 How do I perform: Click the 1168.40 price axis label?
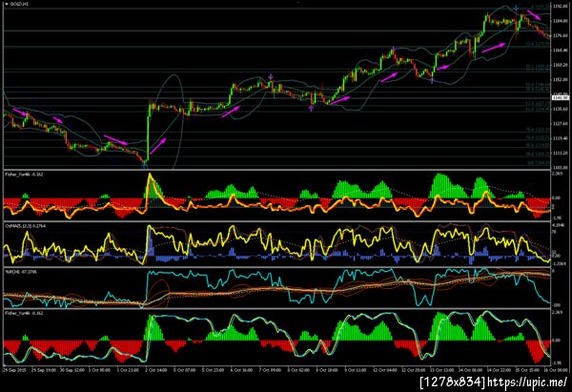pos(561,50)
